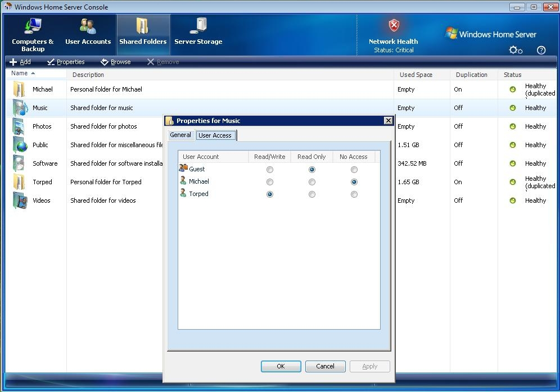This screenshot has height=392, width=560.
Task: Click Browse in the toolbar
Action: [x=116, y=62]
